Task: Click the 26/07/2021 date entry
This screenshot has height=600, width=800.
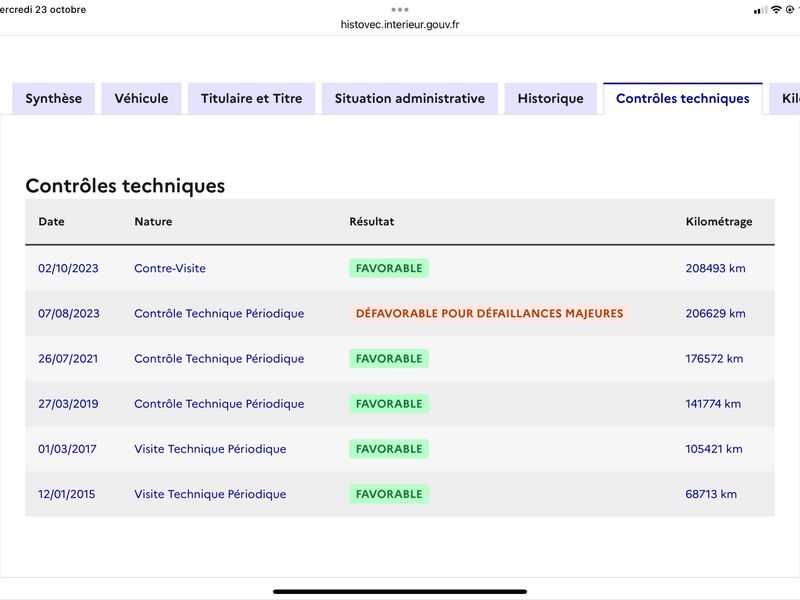Action: coord(68,359)
